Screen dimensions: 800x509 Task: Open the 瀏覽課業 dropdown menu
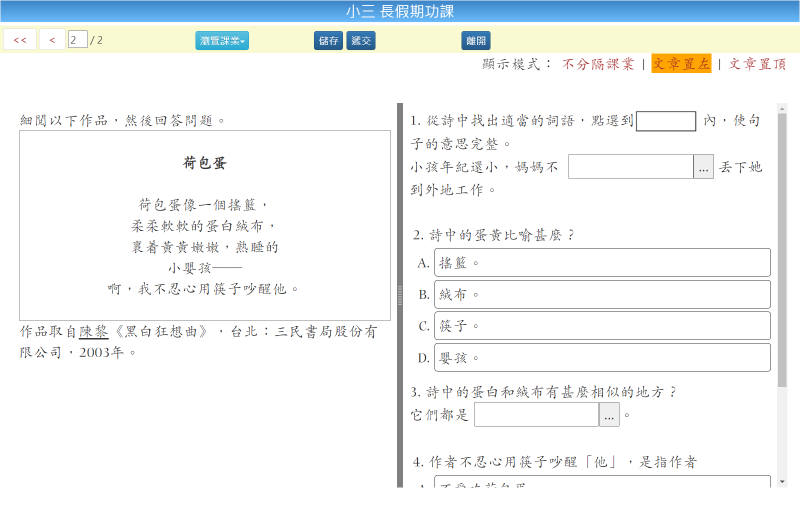pyautogui.click(x=222, y=40)
